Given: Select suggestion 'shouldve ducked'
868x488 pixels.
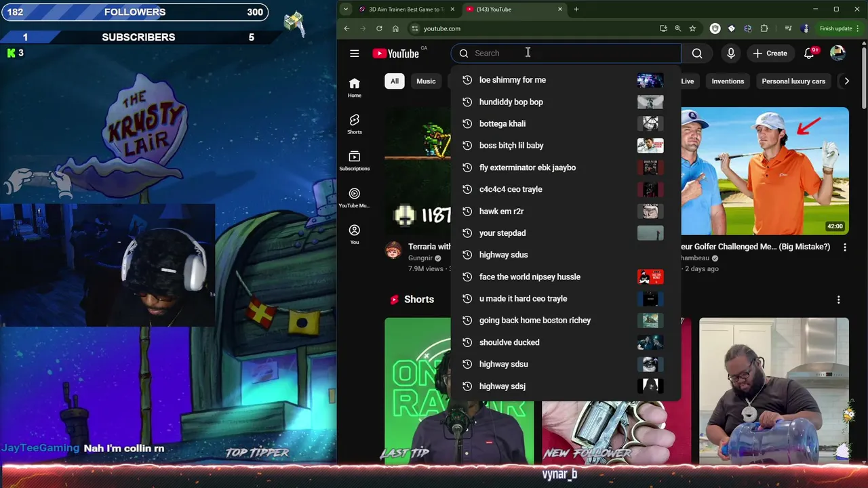Looking at the screenshot, I should [565, 342].
